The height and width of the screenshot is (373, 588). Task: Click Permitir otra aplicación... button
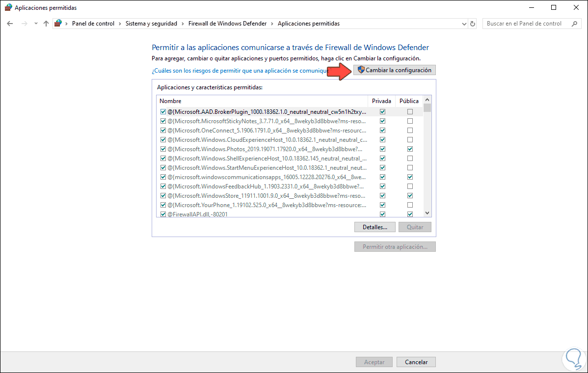[395, 247]
